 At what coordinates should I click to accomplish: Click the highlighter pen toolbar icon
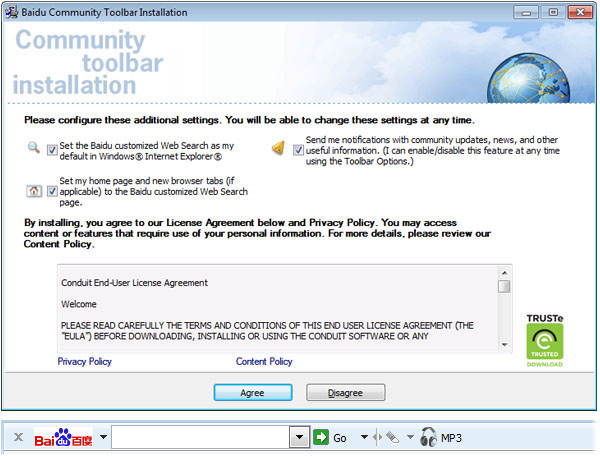(x=393, y=437)
